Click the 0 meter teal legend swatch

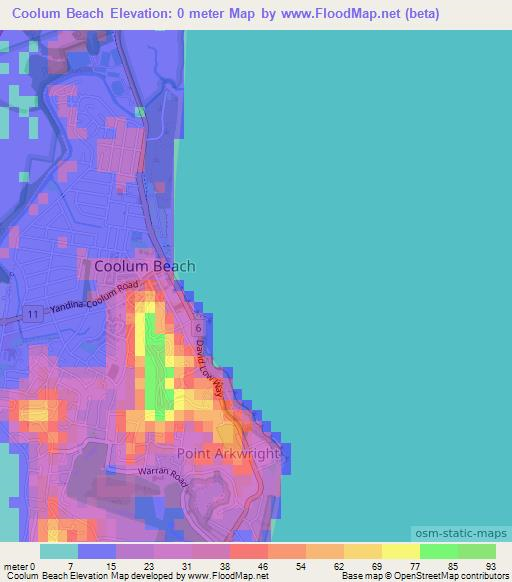(59, 551)
